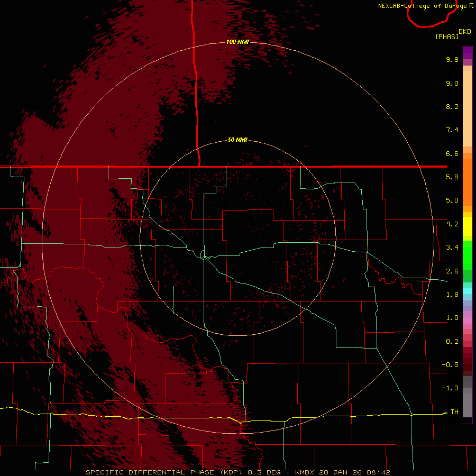Click the 5.8 legend value
This screenshot has height=476, width=476.
coord(452,177)
